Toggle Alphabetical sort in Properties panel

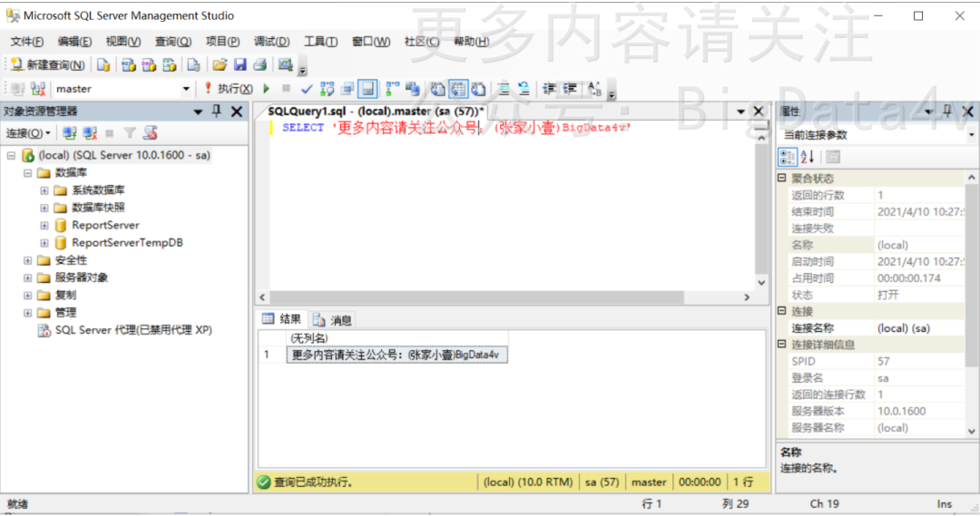pyautogui.click(x=808, y=157)
